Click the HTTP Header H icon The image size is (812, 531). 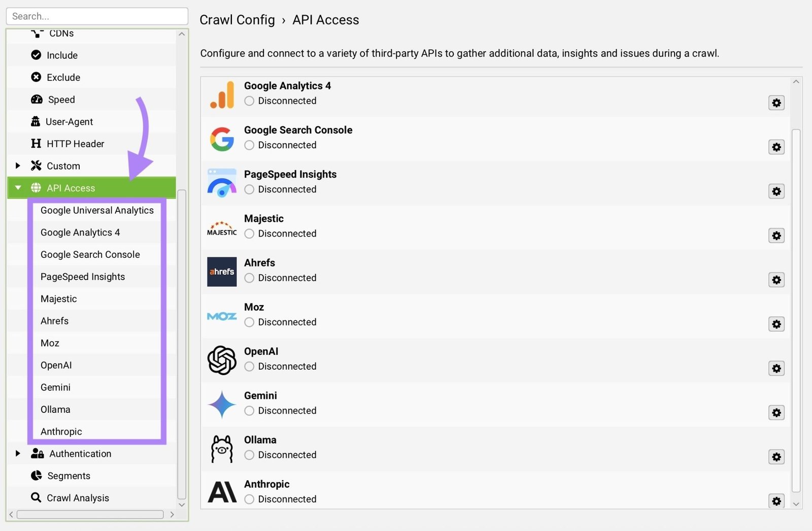pos(36,144)
